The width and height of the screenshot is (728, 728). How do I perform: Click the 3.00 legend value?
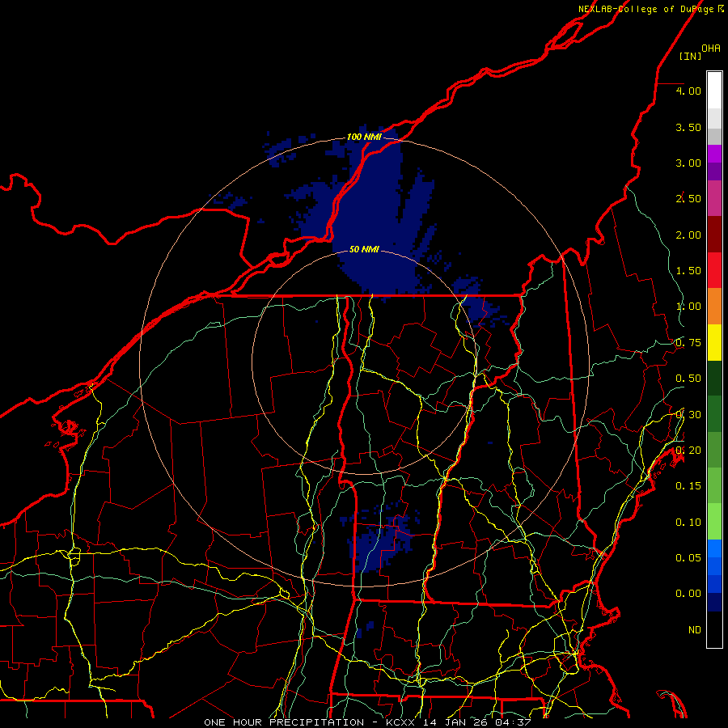point(688,163)
